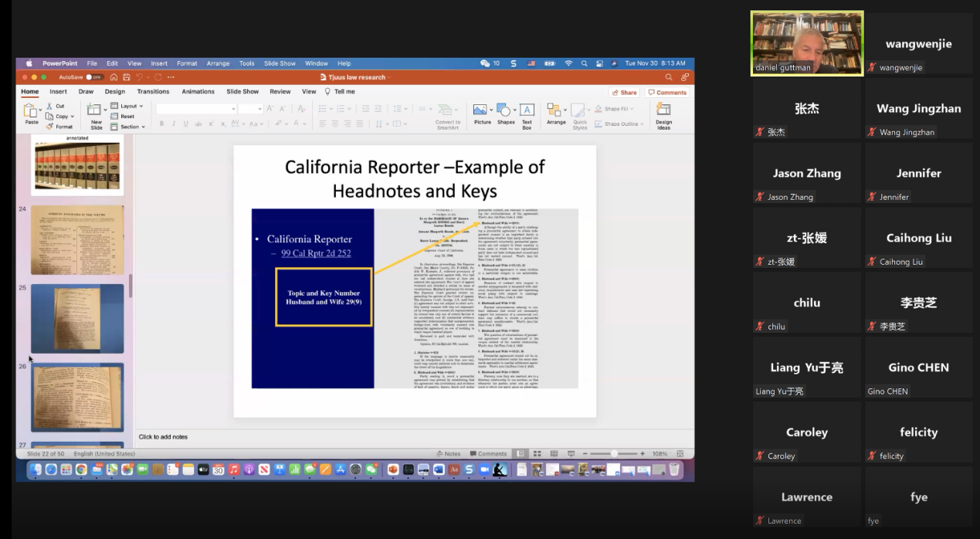Click the zoom slider in status bar
980x539 pixels.
614,454
